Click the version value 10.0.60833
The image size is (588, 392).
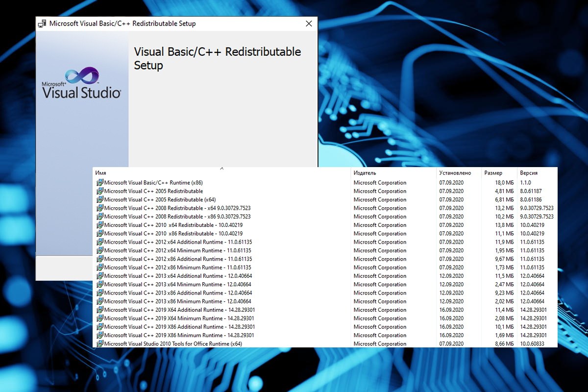click(x=532, y=344)
